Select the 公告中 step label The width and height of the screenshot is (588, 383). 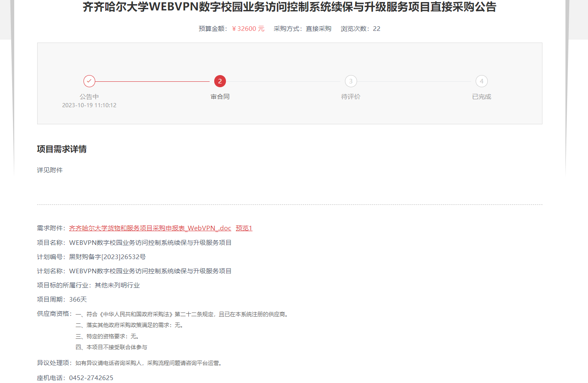point(89,96)
